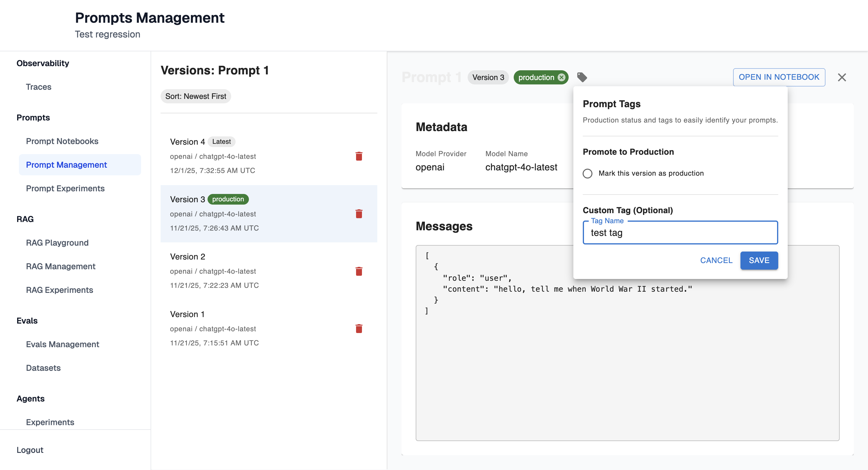Delete Version 4 using trash icon
Screen dimensions: 868x470
coord(359,156)
